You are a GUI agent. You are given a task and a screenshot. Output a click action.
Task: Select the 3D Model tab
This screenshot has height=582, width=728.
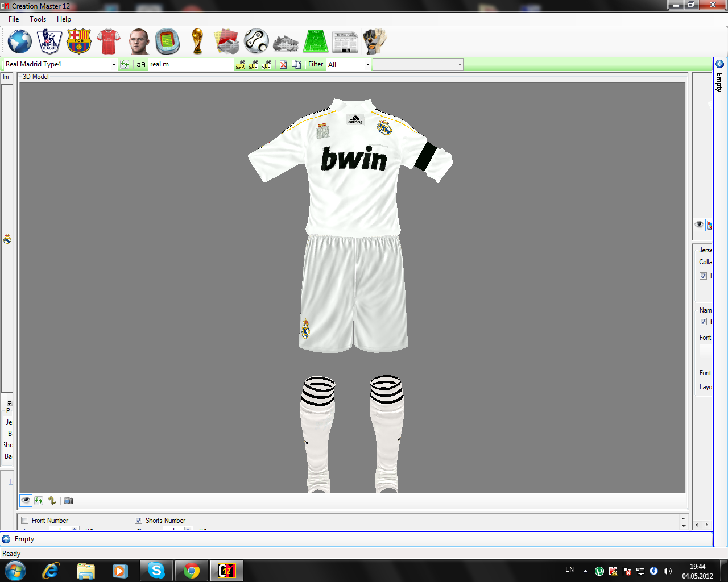[x=35, y=77]
